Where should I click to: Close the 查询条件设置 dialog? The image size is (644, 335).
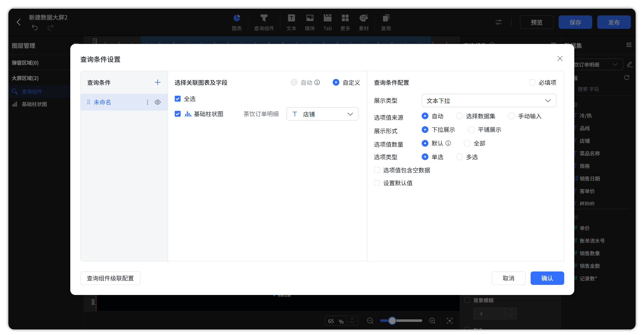click(x=560, y=58)
